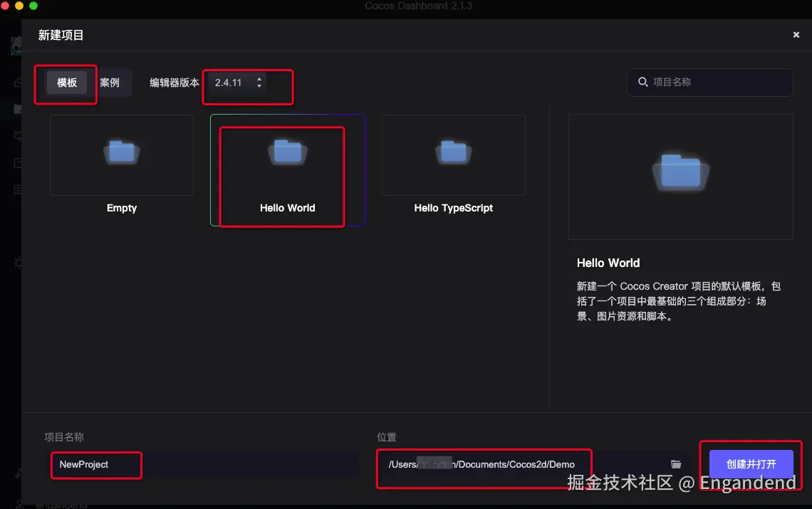812x509 pixels.
Task: Click the magnifier search icon
Action: point(642,82)
